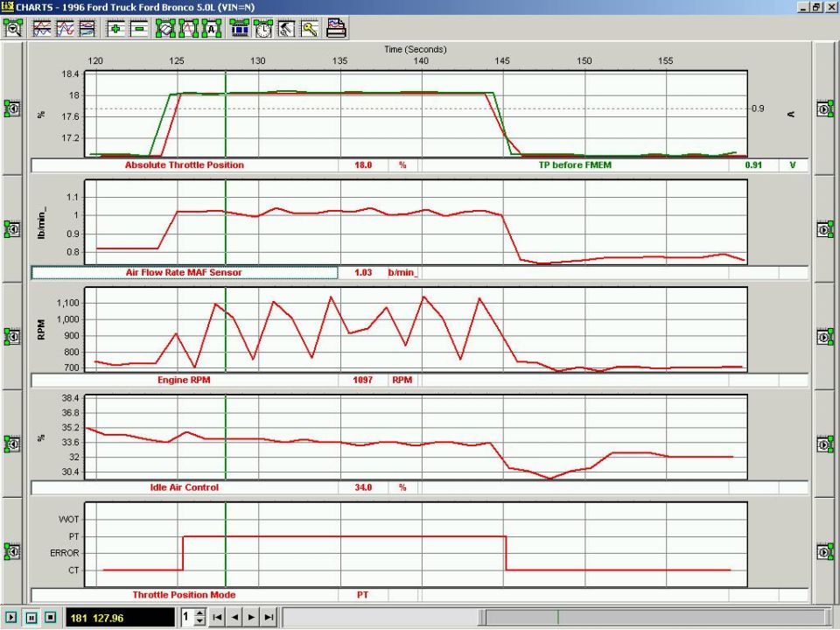Screen dimensions: 840x630
Task: Select the third chart layout icon with horizontal bands
Action: click(87, 28)
